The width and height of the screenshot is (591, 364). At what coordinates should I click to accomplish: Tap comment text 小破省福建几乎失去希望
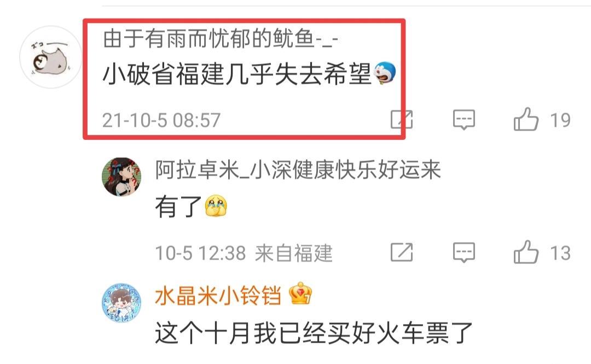(237, 73)
